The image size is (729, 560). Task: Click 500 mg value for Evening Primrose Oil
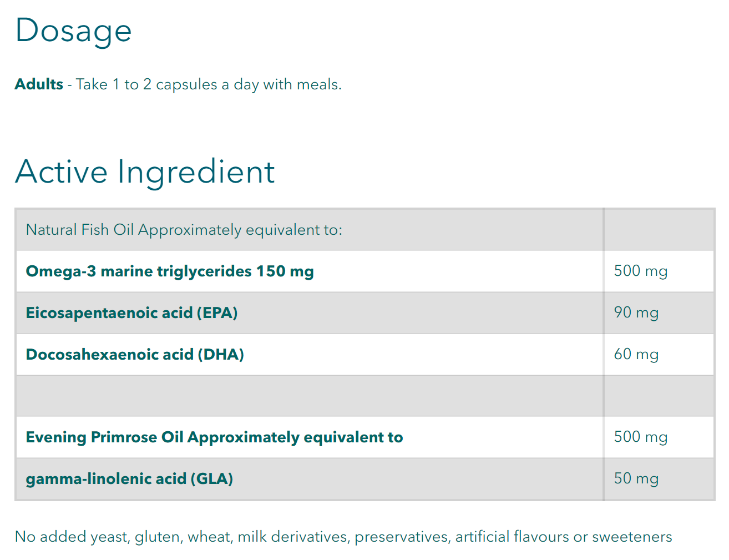point(640,437)
